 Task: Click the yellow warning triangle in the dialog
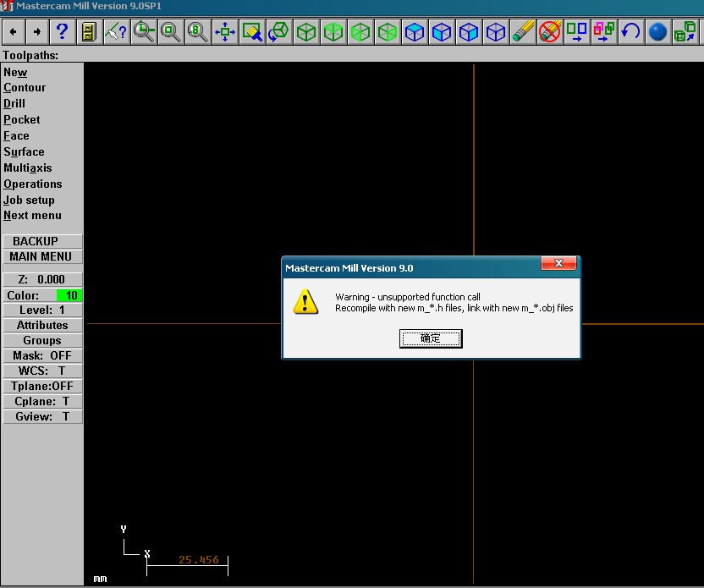305,302
